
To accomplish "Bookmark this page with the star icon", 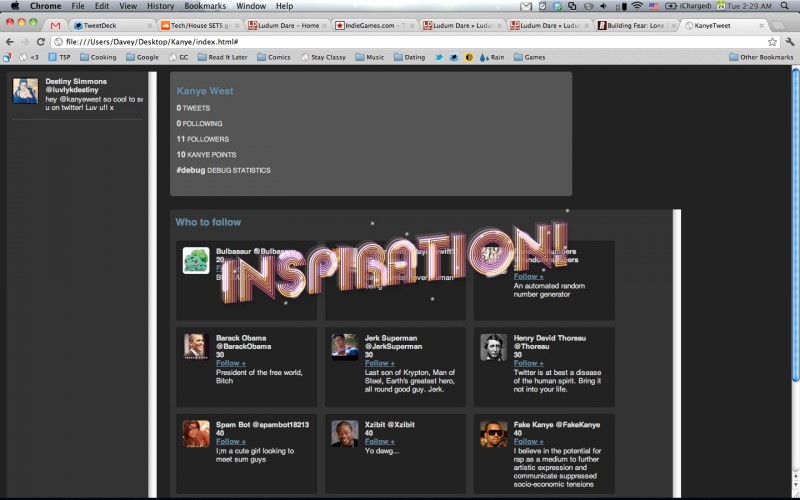I will coord(772,42).
